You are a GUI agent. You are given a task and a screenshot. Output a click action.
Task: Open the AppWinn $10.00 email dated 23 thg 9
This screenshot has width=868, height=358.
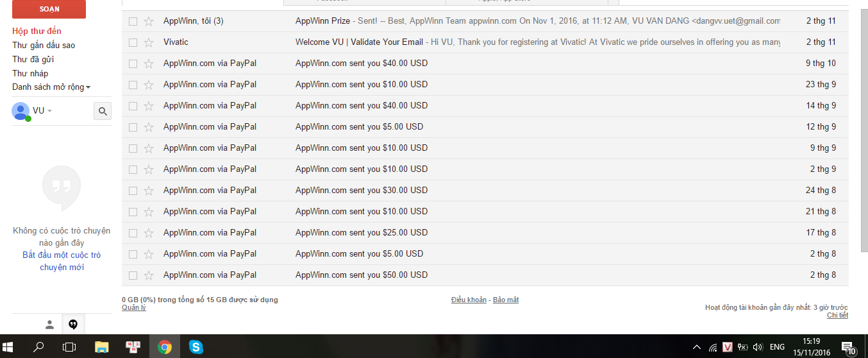pos(485,85)
